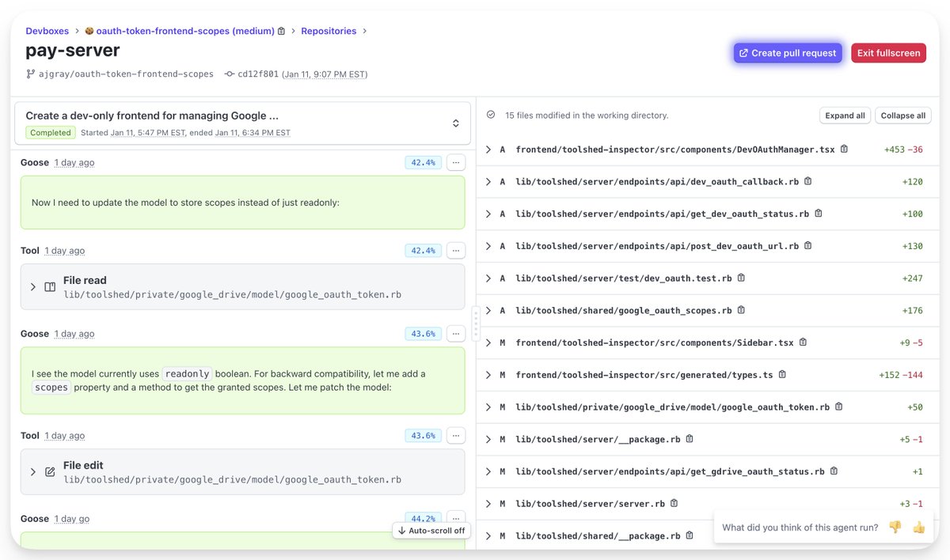Copy Sidebar.tsx file path icon
This screenshot has height=560, width=950.
(x=803, y=342)
